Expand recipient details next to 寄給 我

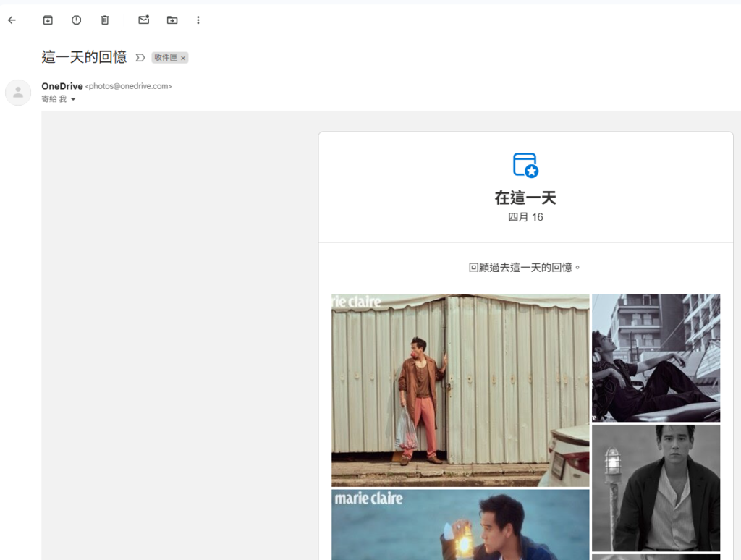73,99
